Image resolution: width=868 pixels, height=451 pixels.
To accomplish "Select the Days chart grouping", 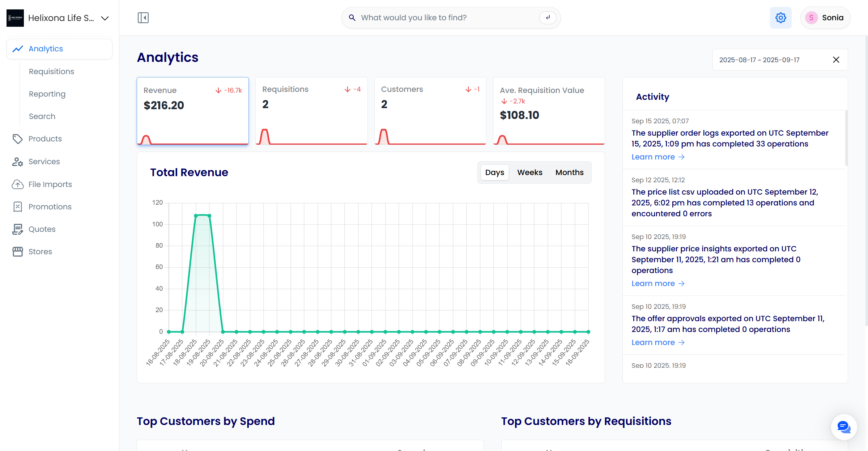I will pos(494,173).
